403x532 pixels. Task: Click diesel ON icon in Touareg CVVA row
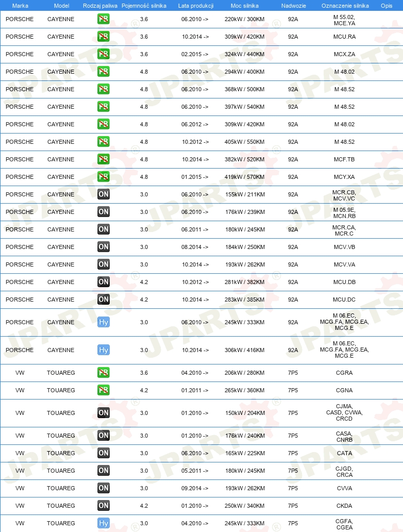[104, 488]
